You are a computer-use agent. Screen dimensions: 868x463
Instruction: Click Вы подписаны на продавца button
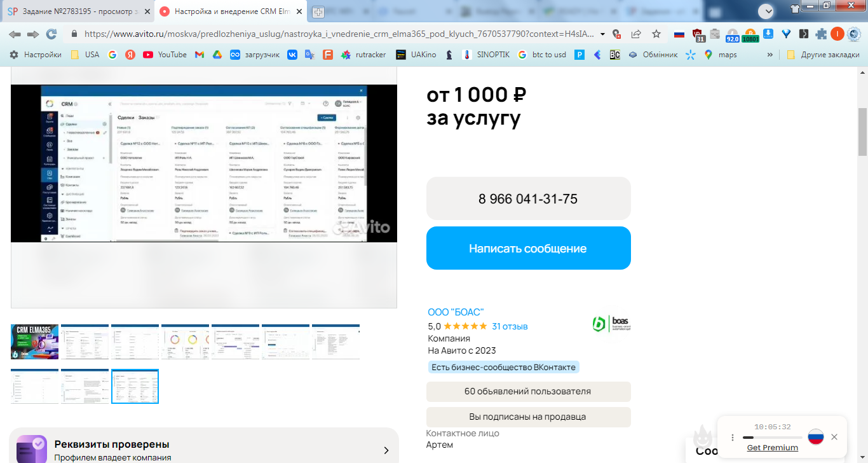(528, 417)
